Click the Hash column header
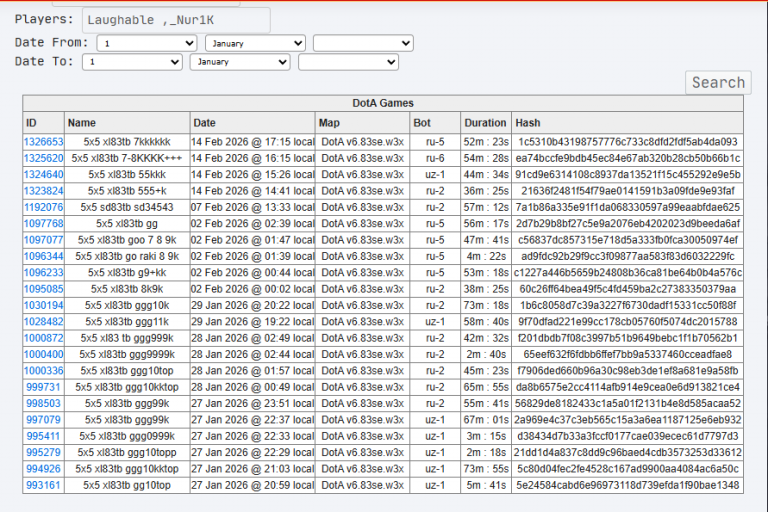 [x=627, y=123]
